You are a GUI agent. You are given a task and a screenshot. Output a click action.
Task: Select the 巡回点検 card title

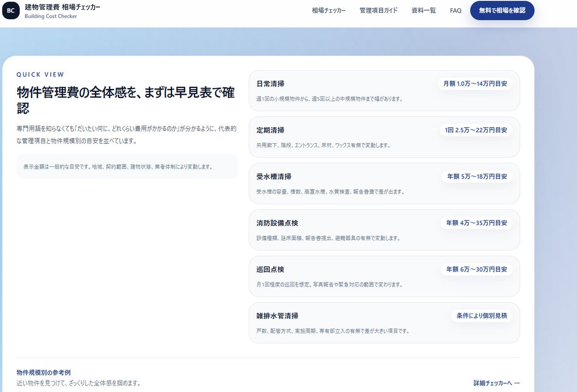(270, 269)
